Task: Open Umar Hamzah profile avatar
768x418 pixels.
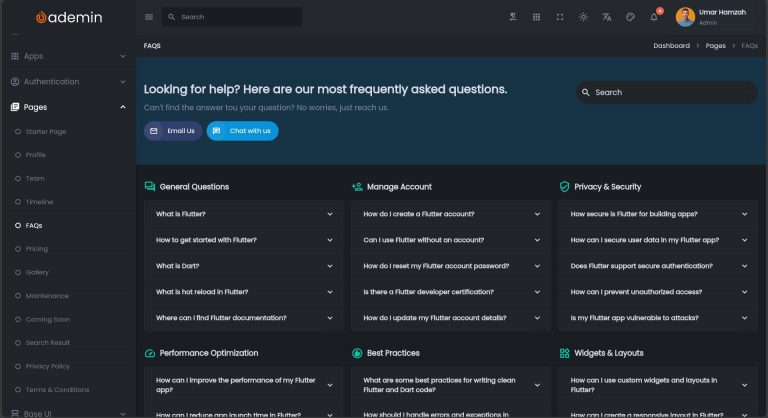Action: [x=685, y=17]
